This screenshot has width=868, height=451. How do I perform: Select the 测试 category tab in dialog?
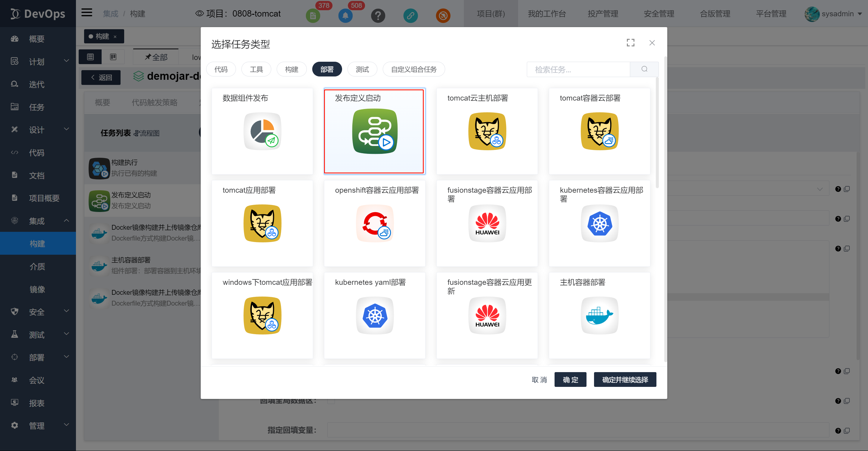point(362,69)
